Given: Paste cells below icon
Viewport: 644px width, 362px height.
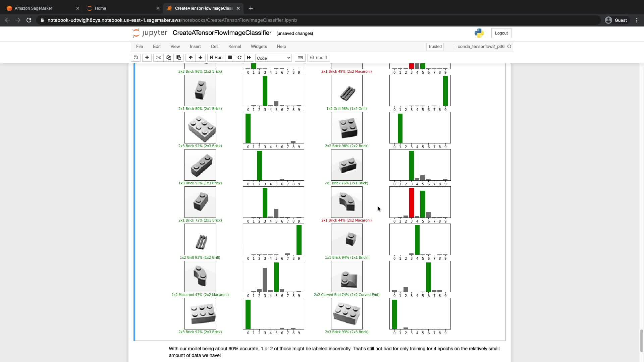Looking at the screenshot, I should pos(179,58).
